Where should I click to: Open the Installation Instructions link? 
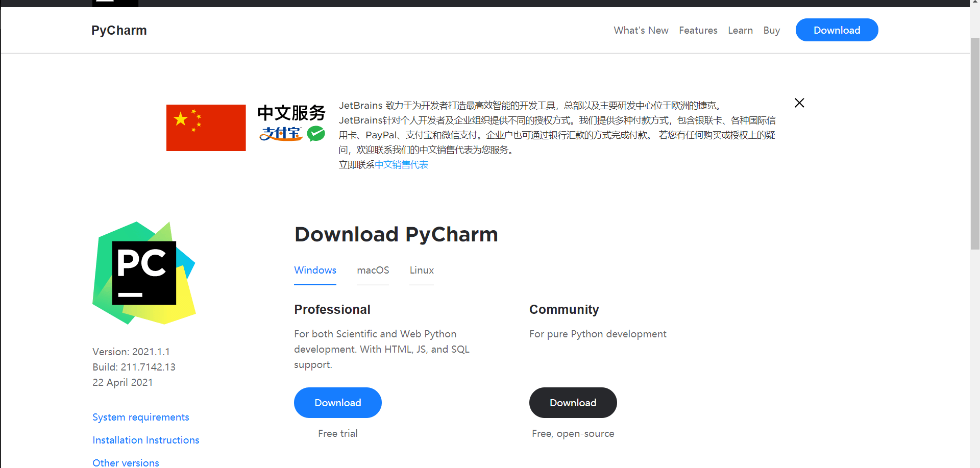(146, 440)
